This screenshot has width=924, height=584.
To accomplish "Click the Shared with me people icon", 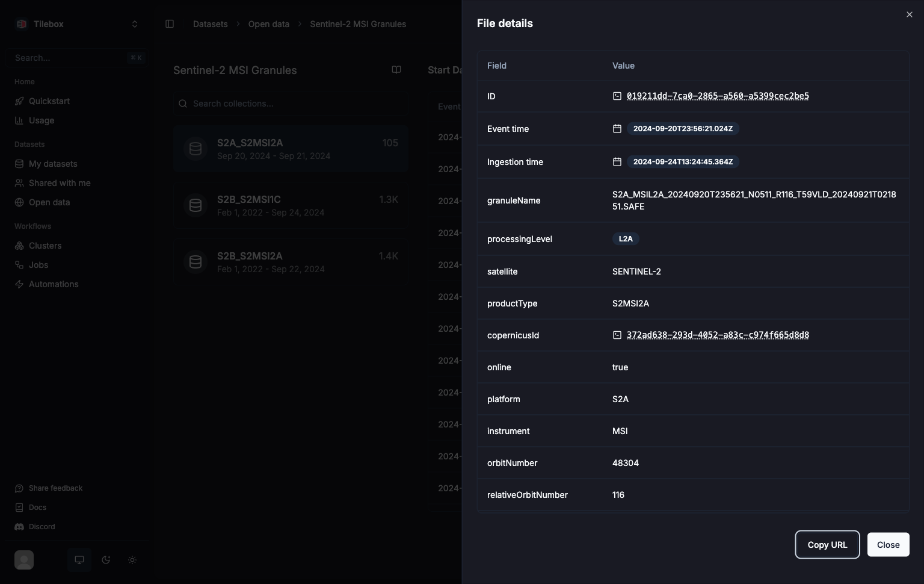I will pos(19,183).
